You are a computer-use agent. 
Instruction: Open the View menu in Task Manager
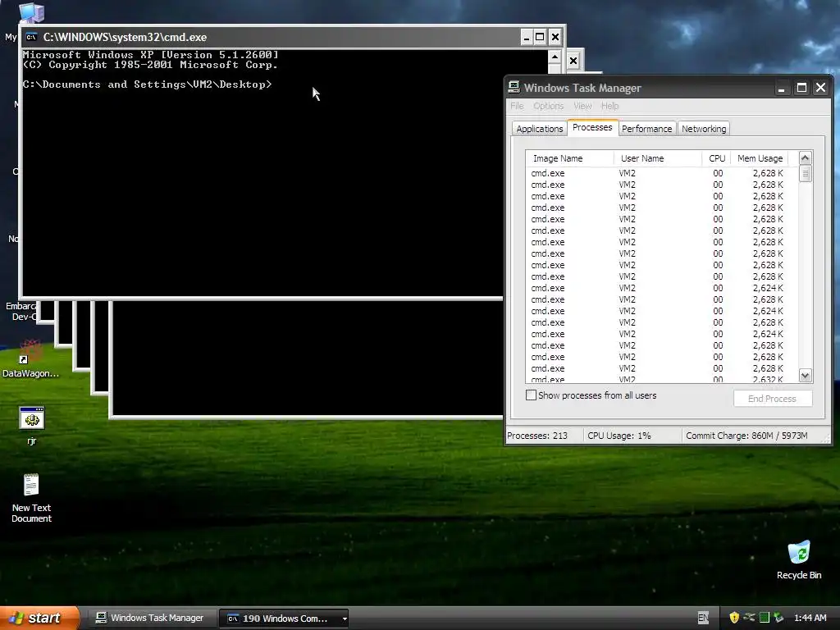pos(582,106)
